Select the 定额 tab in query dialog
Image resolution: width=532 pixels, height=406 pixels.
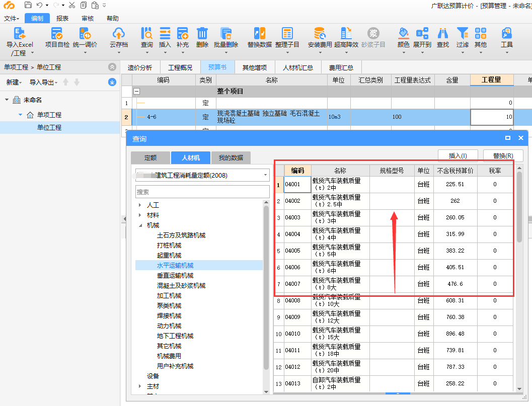[150, 157]
